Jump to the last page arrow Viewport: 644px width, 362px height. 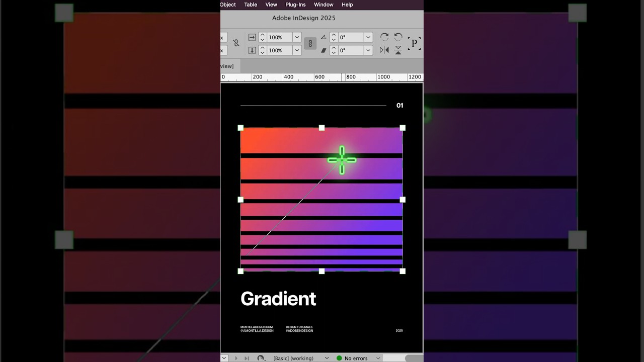pyautogui.click(x=247, y=358)
